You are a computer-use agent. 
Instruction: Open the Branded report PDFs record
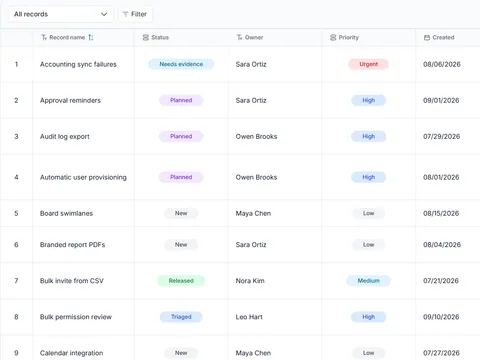(72, 245)
